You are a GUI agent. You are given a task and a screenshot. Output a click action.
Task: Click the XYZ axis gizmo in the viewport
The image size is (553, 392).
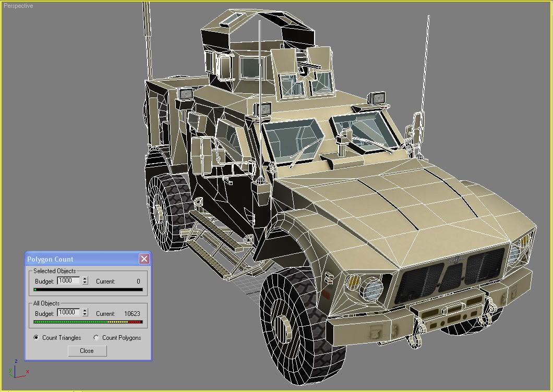(x=17, y=371)
